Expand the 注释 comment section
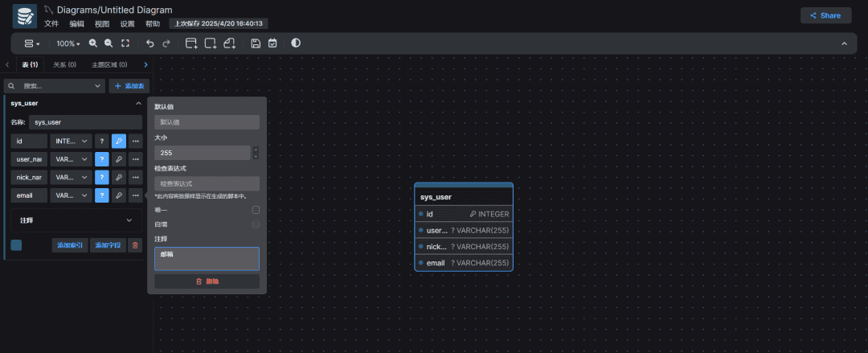Viewport: 868px width, 353px height. [x=76, y=220]
